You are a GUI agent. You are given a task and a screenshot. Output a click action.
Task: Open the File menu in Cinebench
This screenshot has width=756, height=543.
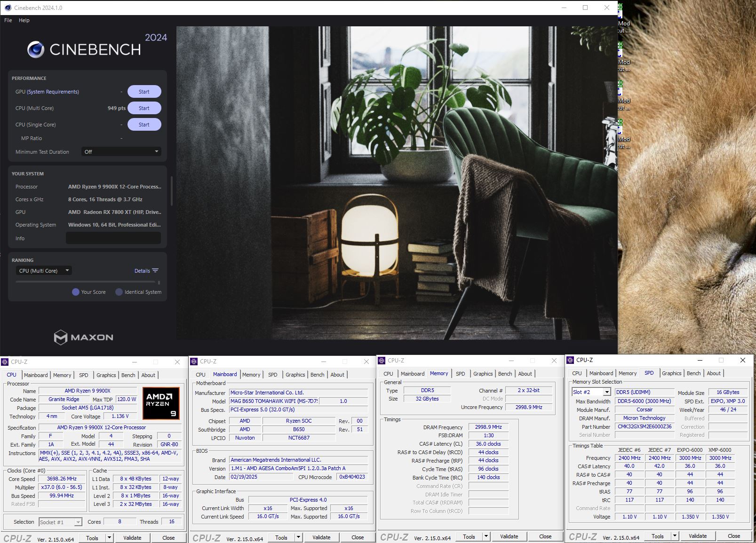click(8, 20)
